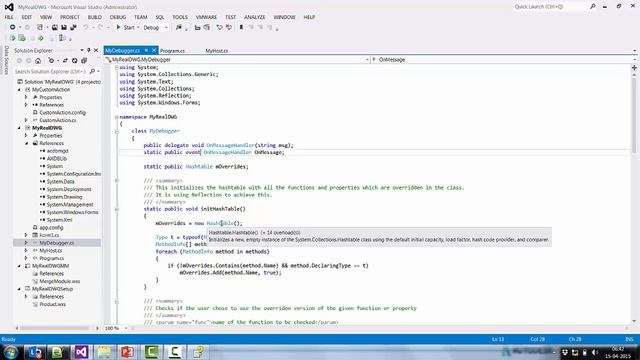Select app.config in Solution Explorer
The image size is (640, 360).
[x=51, y=227]
